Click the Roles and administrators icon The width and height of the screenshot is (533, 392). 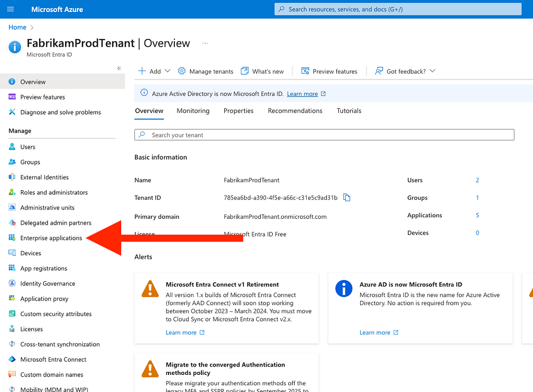pos(12,192)
